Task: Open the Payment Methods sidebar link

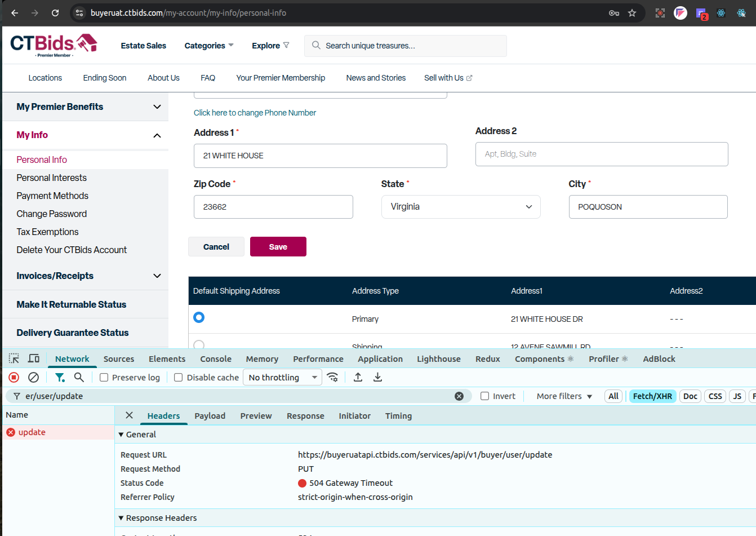Action: 52,196
